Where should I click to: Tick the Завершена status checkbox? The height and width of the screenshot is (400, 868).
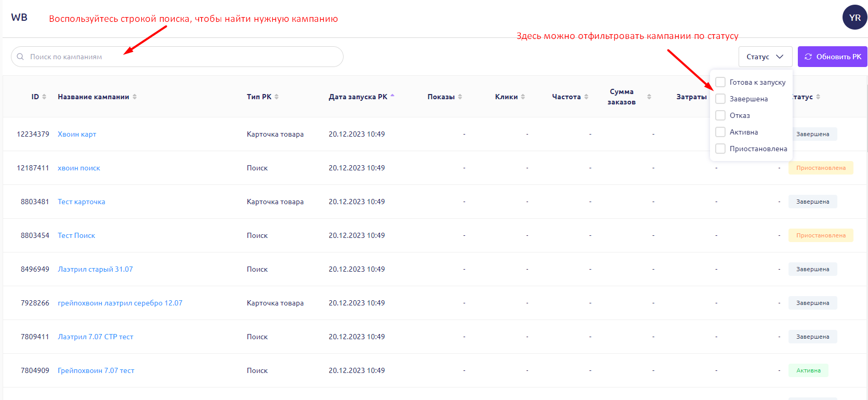click(x=720, y=99)
